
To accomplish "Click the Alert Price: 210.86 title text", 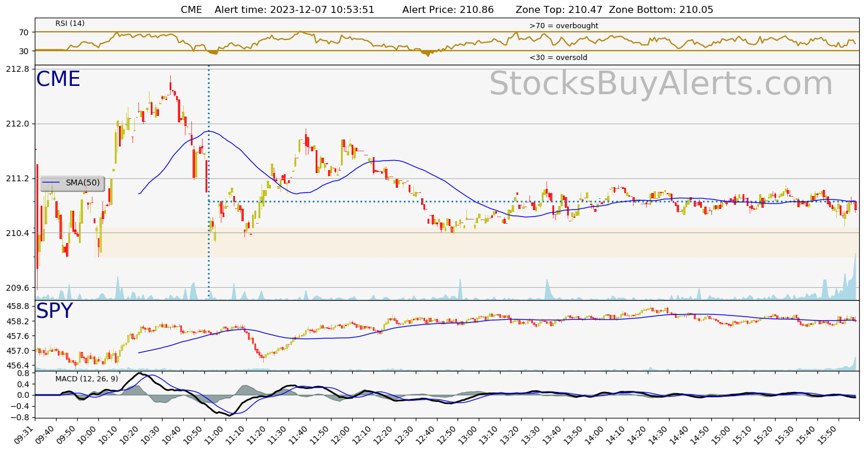I will point(448,10).
